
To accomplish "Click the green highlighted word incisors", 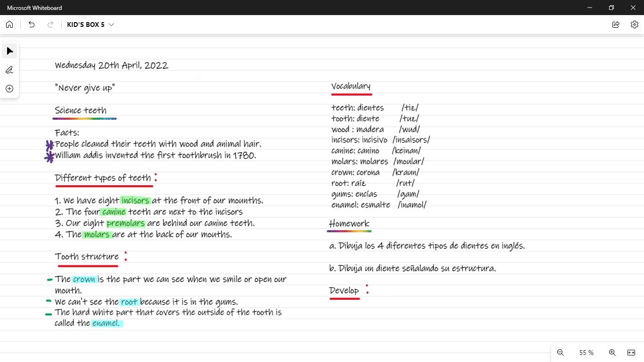I will (135, 200).
